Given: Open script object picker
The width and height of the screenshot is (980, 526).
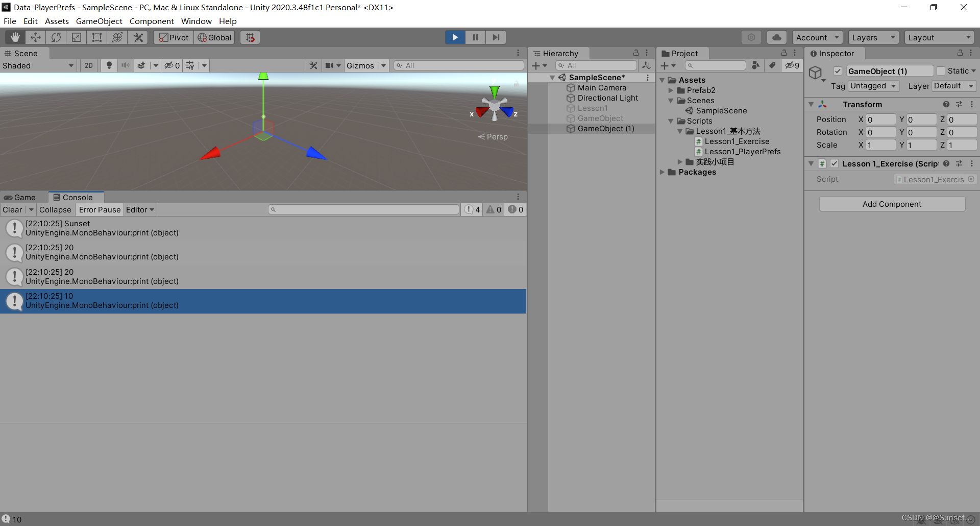Looking at the screenshot, I should click(x=971, y=179).
